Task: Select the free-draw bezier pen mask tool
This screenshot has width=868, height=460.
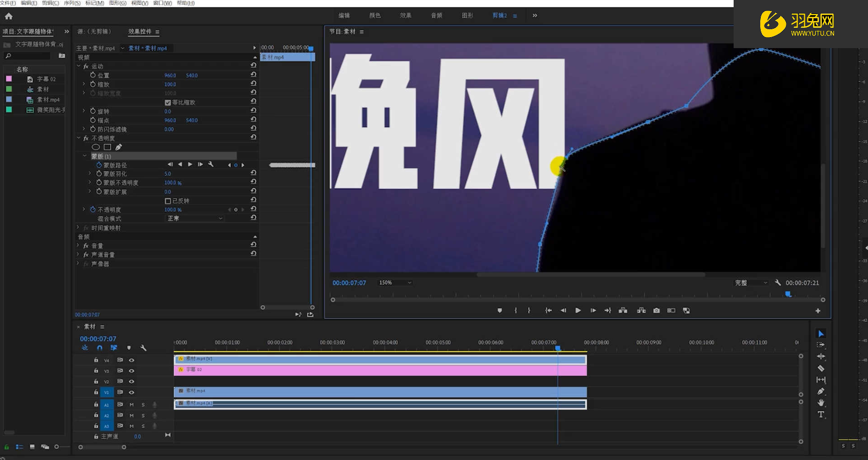Action: [x=119, y=147]
